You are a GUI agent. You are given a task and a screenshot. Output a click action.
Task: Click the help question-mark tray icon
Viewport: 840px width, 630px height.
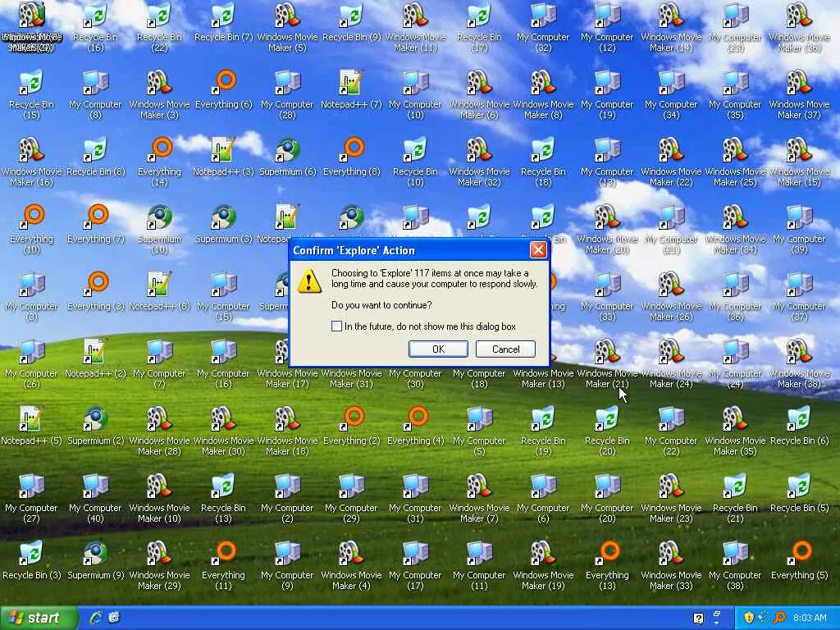coord(698,618)
